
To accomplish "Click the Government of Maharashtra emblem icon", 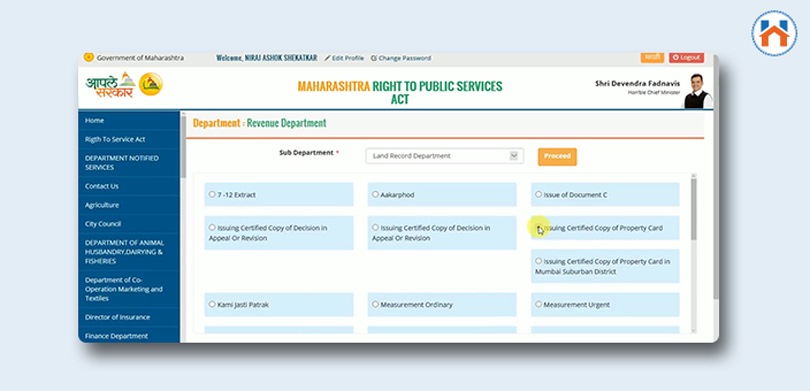I will pyautogui.click(x=89, y=57).
